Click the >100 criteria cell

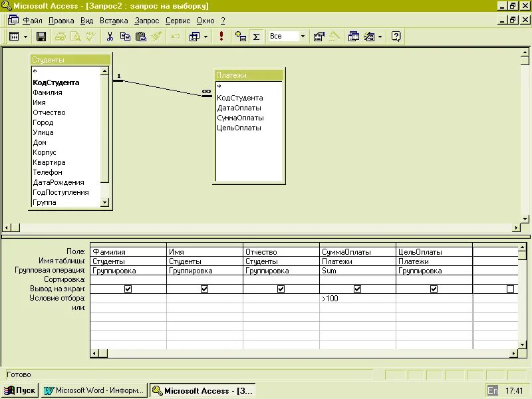click(358, 298)
